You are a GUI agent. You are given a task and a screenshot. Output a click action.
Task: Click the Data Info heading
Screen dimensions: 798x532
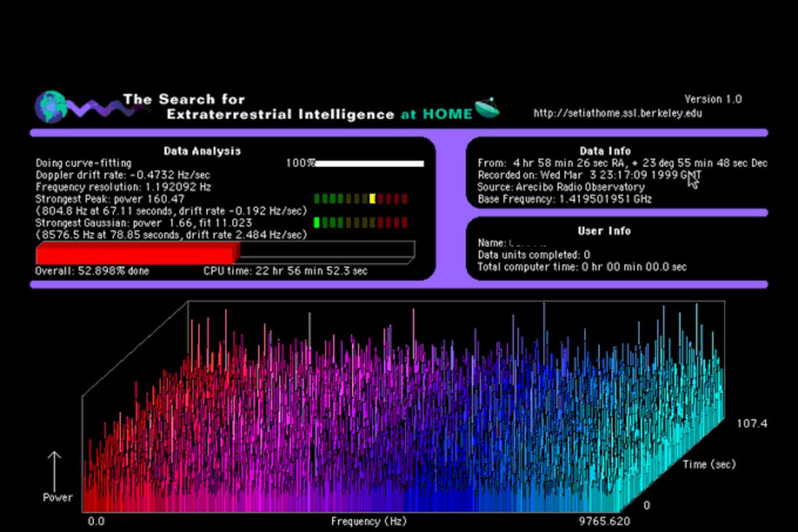click(605, 151)
